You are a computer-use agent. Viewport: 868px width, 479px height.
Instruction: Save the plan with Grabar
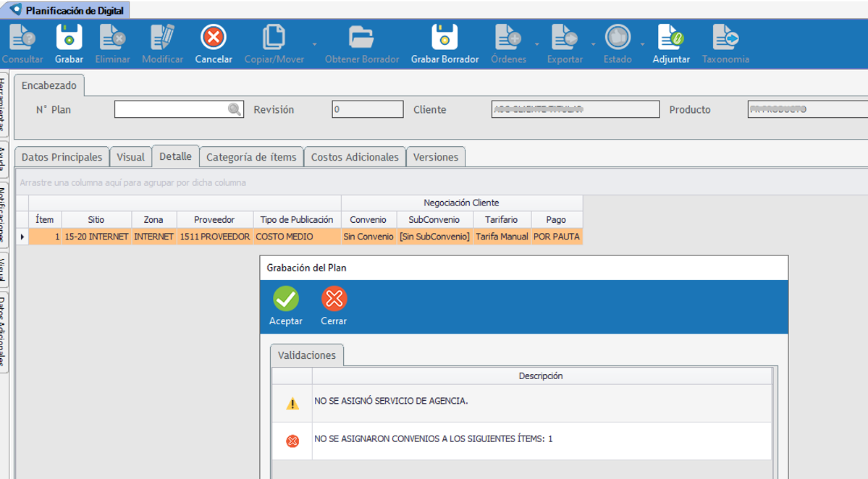pos(69,38)
